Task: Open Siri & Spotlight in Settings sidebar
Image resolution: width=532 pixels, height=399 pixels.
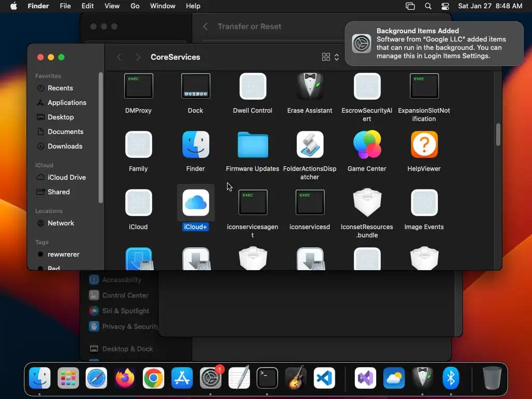Action: coord(119,311)
